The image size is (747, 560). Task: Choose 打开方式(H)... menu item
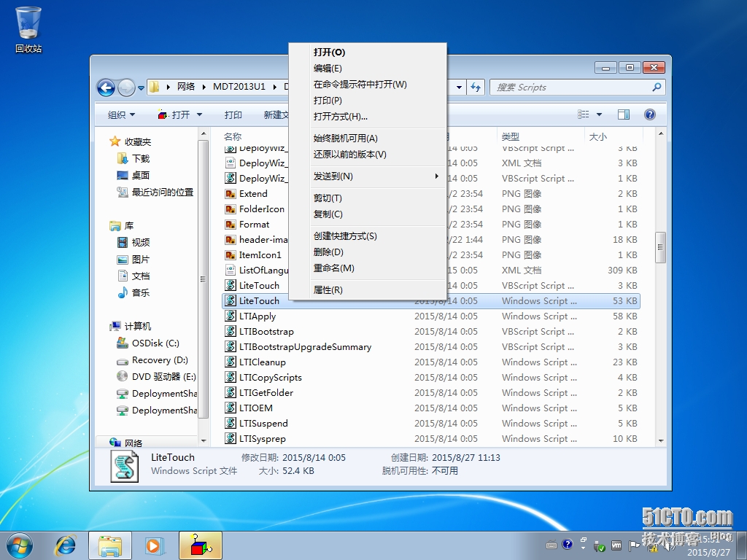point(368,117)
